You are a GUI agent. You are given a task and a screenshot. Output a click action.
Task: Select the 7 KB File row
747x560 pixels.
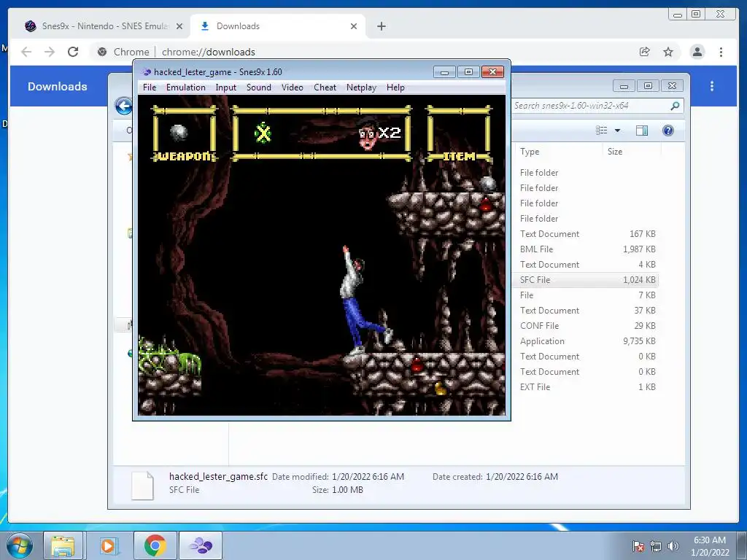pos(587,295)
